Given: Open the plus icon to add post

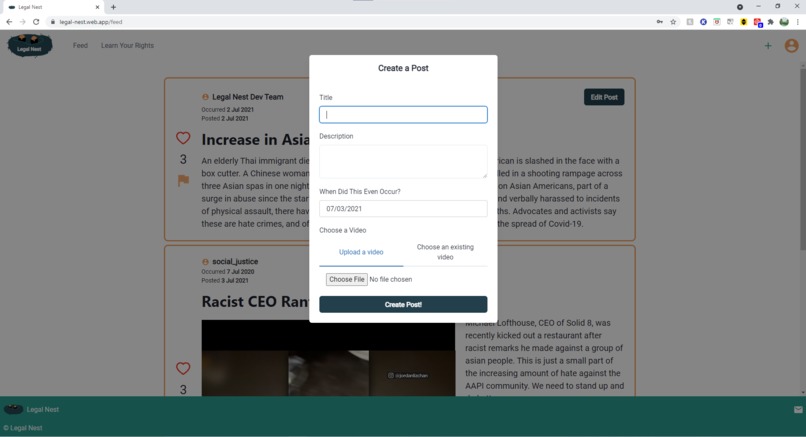Looking at the screenshot, I should click(x=767, y=46).
